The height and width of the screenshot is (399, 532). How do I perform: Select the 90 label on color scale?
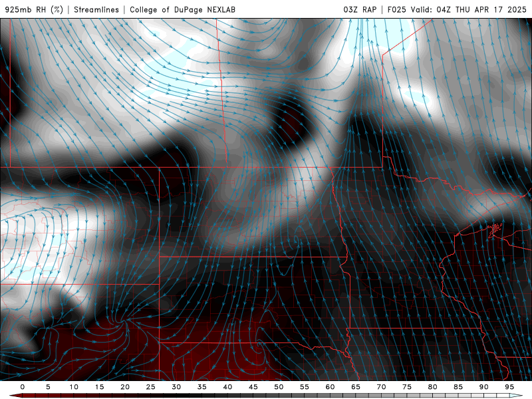pyautogui.click(x=483, y=387)
